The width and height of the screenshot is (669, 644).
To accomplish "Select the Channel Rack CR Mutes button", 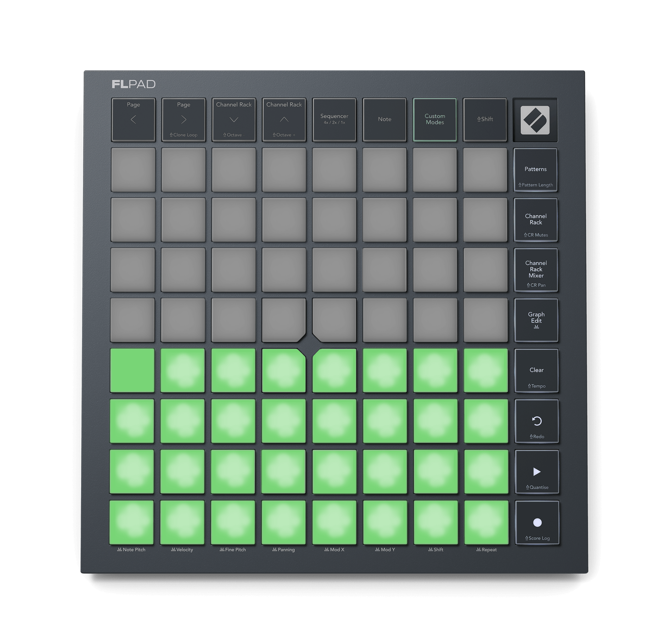I will (536, 220).
